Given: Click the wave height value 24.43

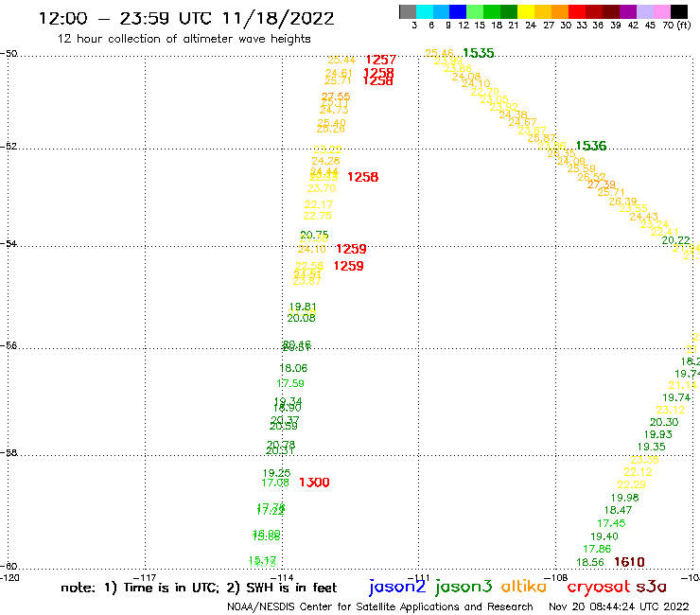Looking at the screenshot, I should (x=644, y=217).
